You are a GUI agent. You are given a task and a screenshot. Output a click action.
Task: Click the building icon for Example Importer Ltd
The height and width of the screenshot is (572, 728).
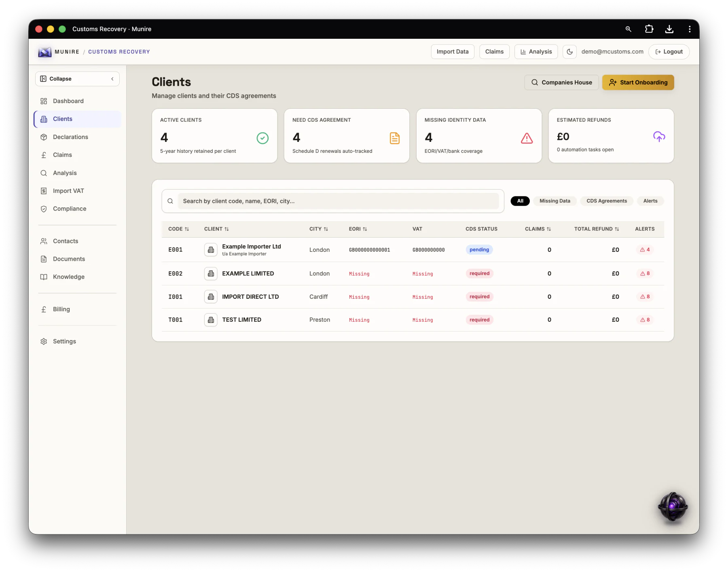(x=211, y=250)
